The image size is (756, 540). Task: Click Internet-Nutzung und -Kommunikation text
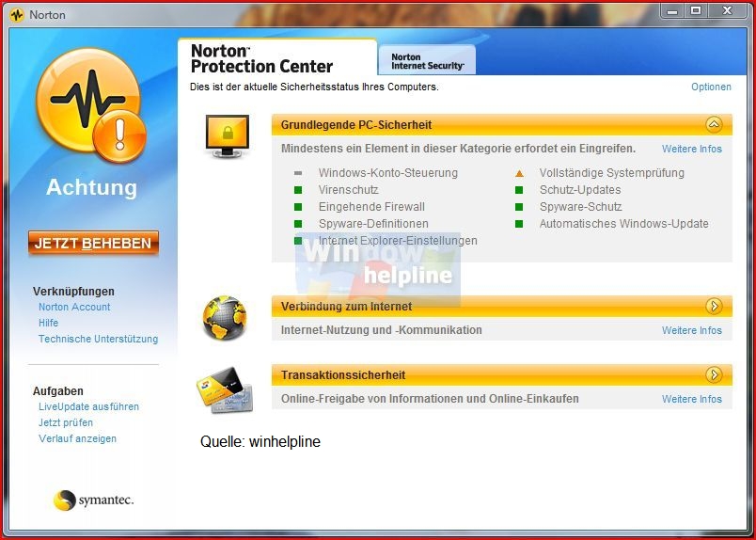coord(382,330)
